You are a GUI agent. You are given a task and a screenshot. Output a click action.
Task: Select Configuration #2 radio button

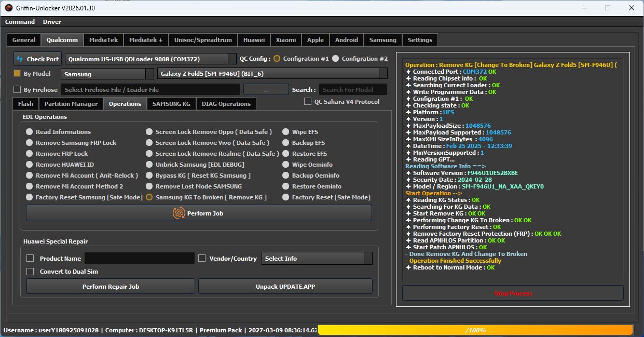point(335,59)
